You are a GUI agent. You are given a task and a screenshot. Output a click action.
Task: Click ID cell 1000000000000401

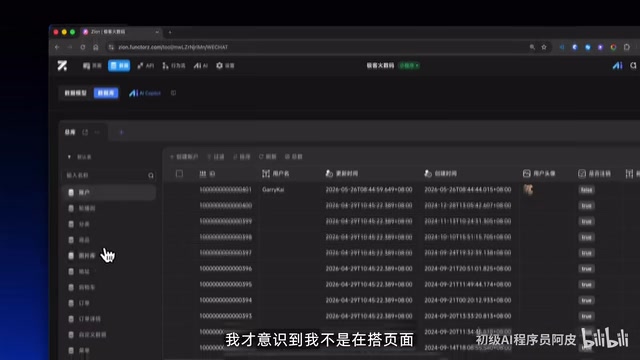pos(226,190)
